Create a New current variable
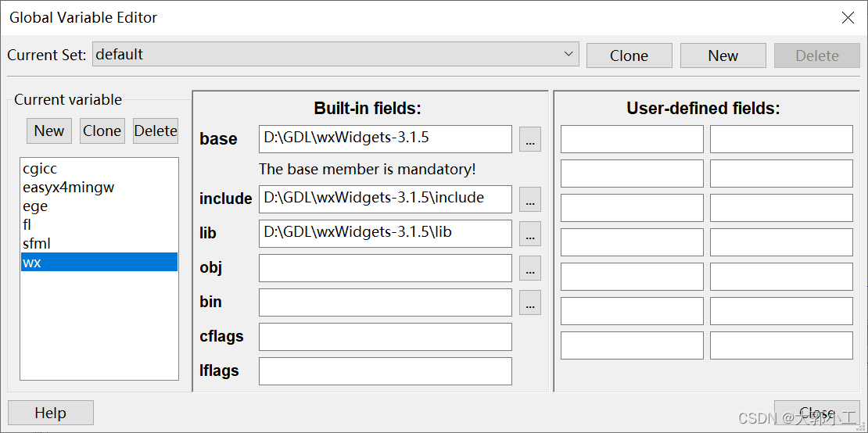Image resolution: width=868 pixels, height=433 pixels. pos(49,131)
